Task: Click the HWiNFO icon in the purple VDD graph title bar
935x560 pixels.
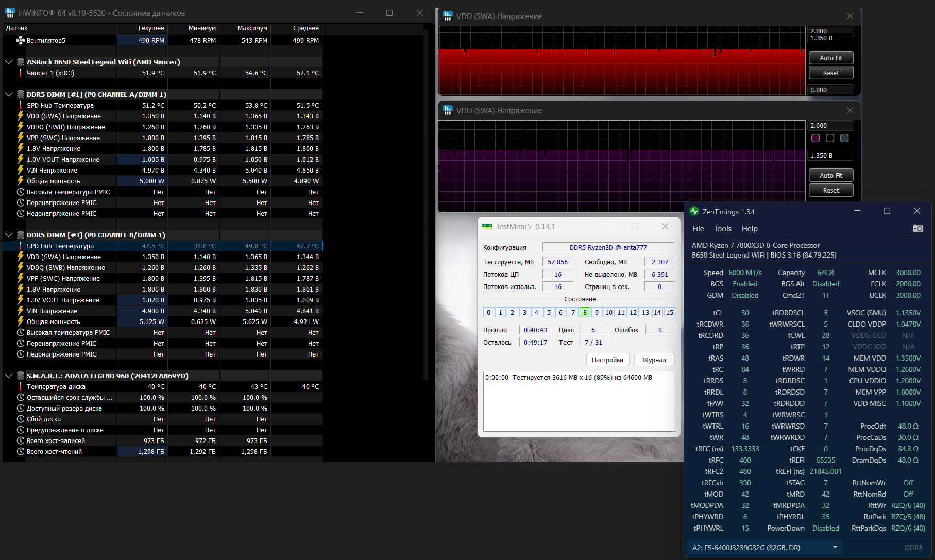Action: tap(448, 110)
